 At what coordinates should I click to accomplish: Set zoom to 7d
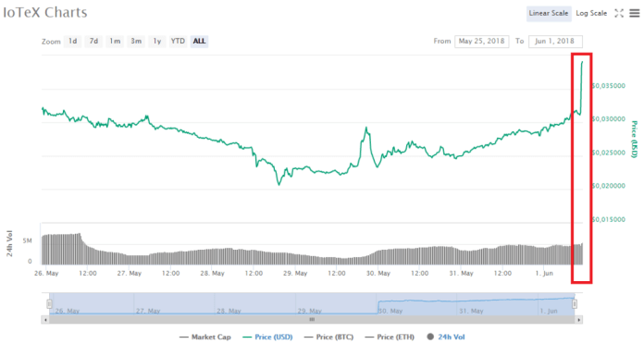[x=93, y=41]
